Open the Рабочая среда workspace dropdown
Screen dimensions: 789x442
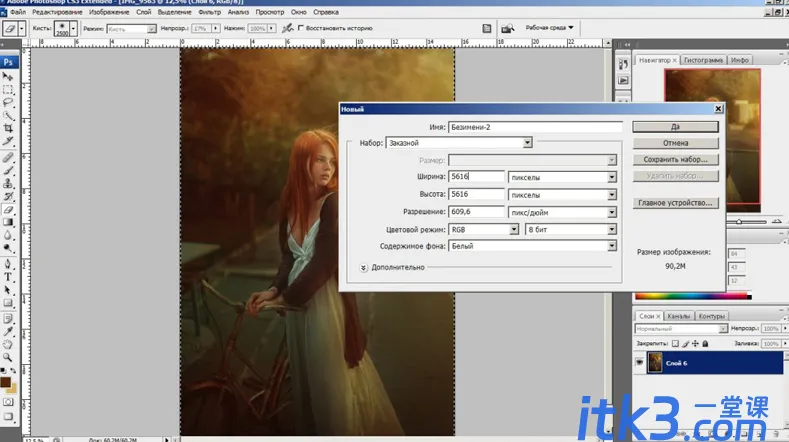click(x=549, y=28)
